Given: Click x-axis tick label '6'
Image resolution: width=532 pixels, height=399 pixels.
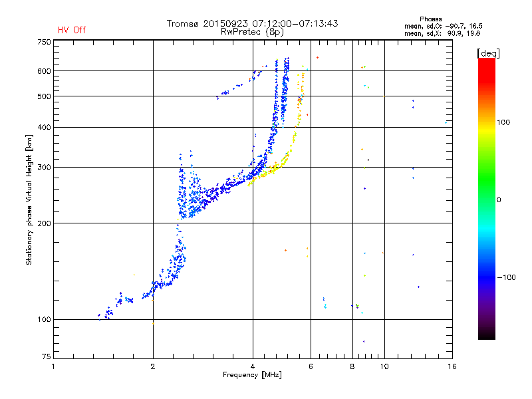Looking at the screenshot, I should pyautogui.click(x=311, y=366).
